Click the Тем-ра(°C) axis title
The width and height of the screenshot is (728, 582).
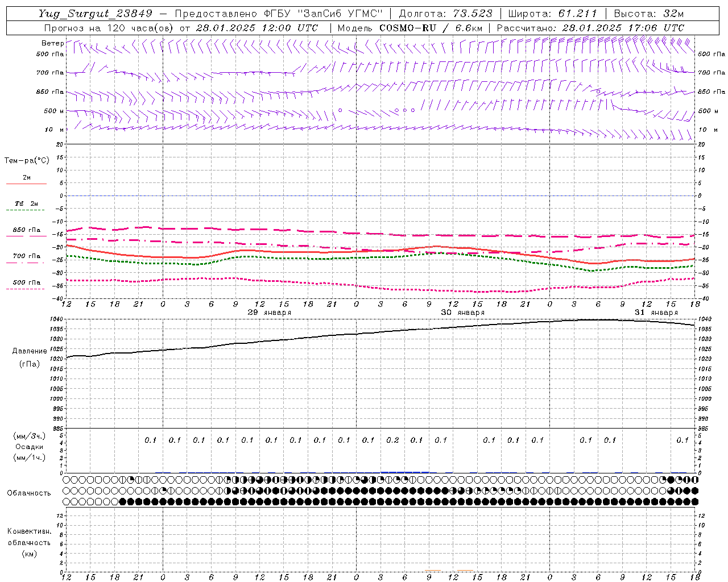[27, 161]
